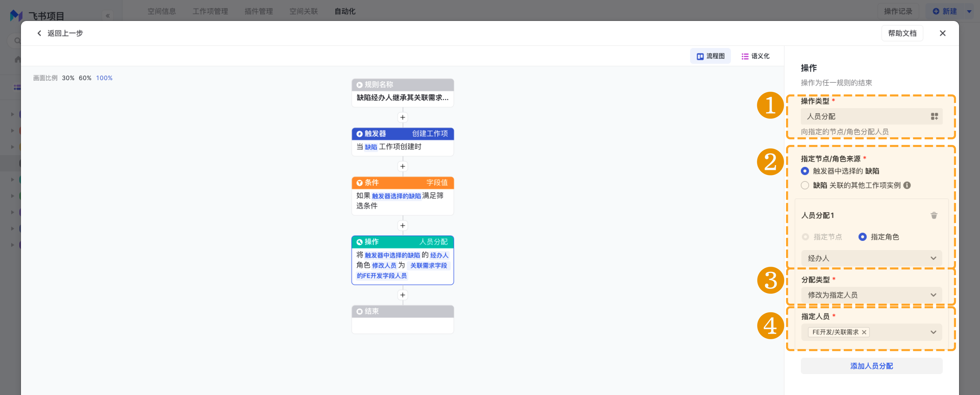Open the 经办人 role dropdown
This screenshot has width=980, height=395.
pos(871,258)
